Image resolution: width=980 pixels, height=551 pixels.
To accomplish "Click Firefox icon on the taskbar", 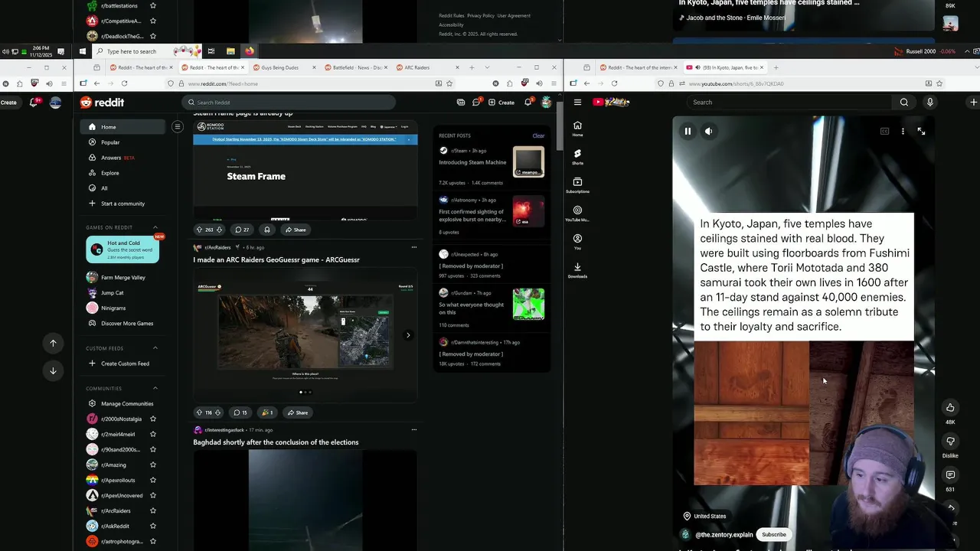I will point(249,51).
